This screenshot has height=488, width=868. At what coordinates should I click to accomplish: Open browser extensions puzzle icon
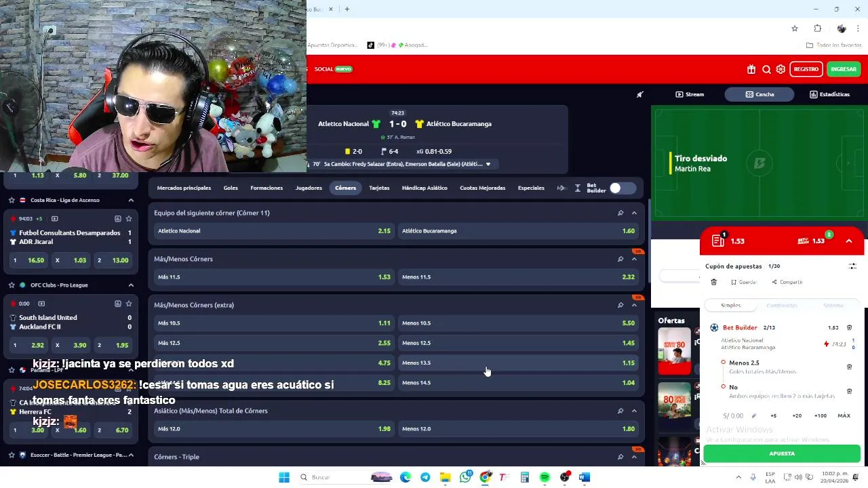pyautogui.click(x=817, y=28)
